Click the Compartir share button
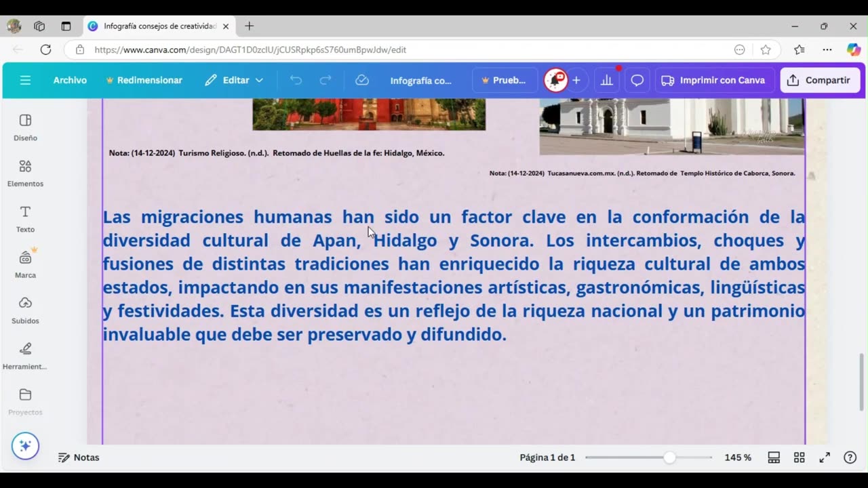This screenshot has width=868, height=488. [819, 80]
